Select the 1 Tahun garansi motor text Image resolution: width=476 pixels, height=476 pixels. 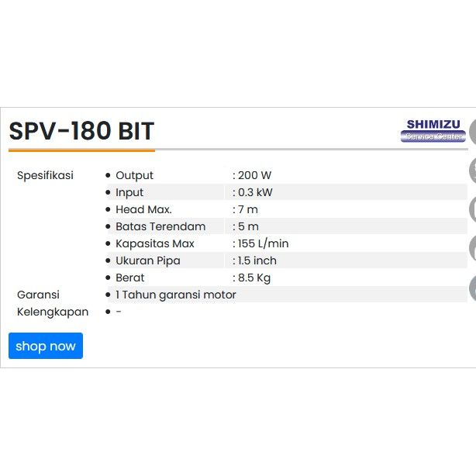(176, 295)
